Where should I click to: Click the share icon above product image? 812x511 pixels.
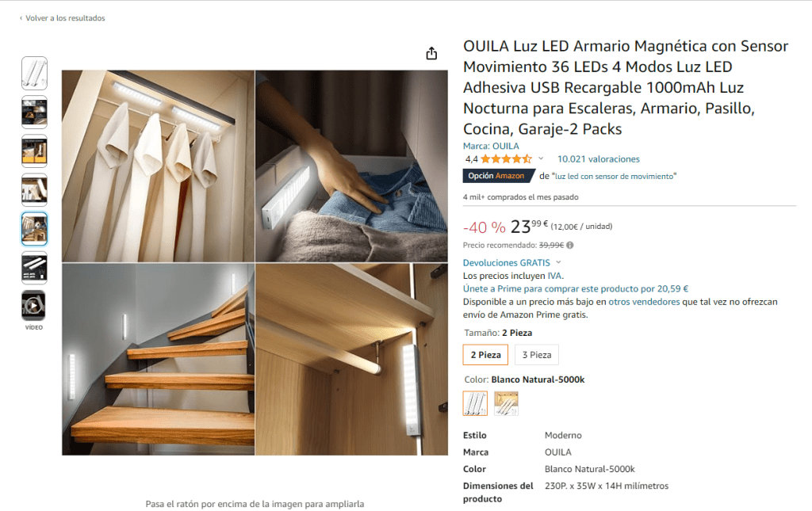[x=431, y=53]
